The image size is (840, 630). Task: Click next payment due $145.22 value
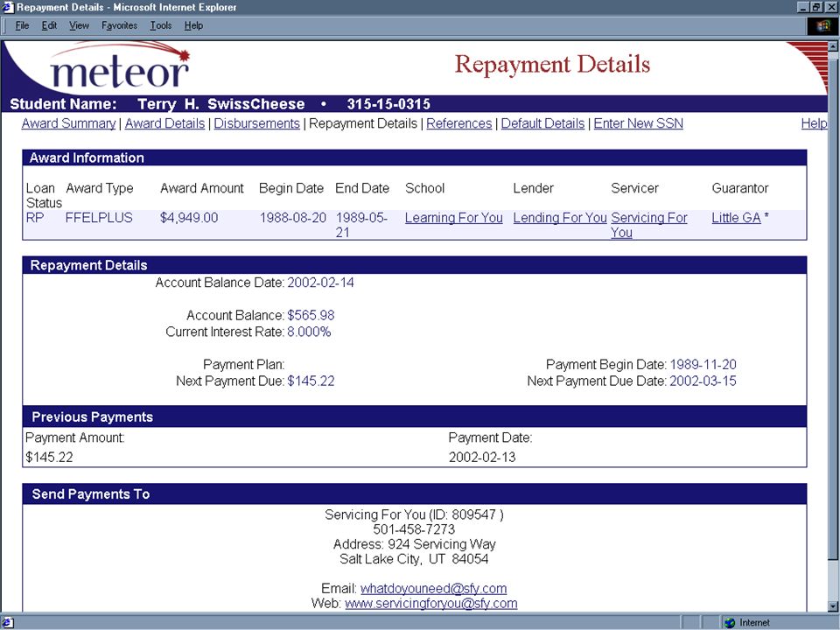pos(311,381)
